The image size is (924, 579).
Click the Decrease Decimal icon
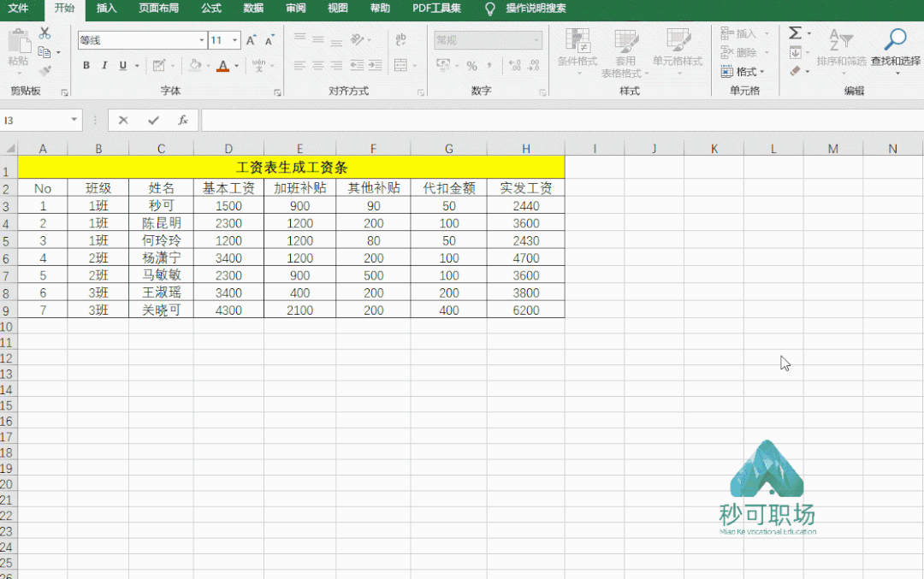click(533, 65)
